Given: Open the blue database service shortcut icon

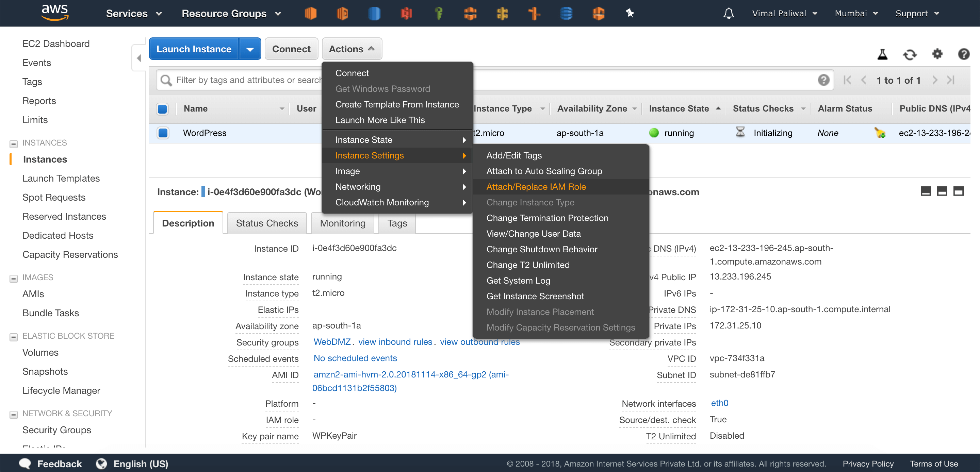Looking at the screenshot, I should [x=566, y=13].
